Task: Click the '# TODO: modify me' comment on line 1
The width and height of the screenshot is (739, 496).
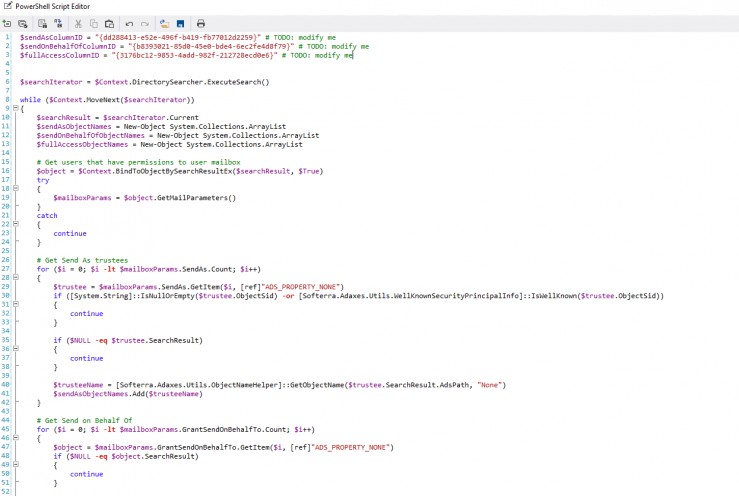Action: [300, 37]
